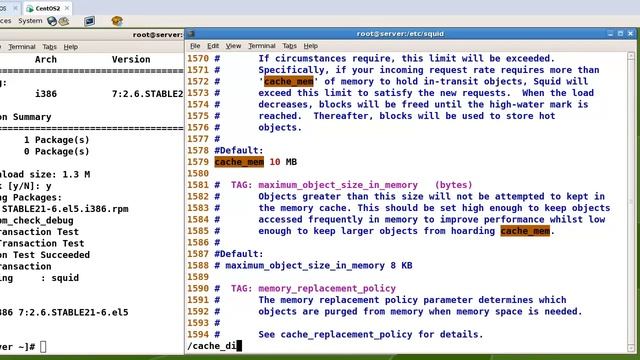This screenshot has height=360, width=640.
Task: Click the window menu icon in squid terminal title
Action: coord(191,34)
